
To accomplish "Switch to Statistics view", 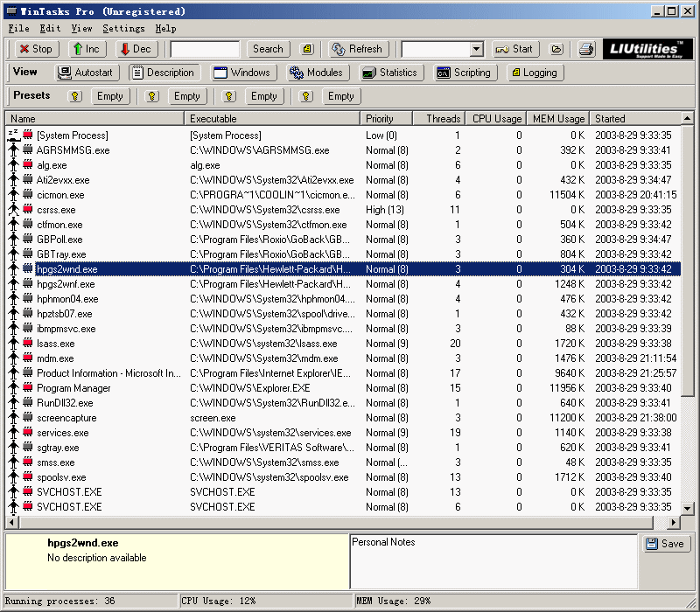I will (391, 73).
